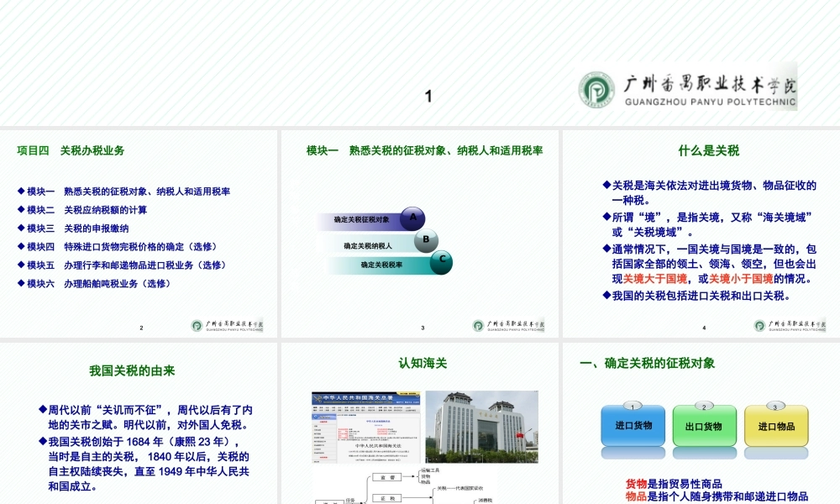This screenshot has height=504, width=840.
Task: Select the blue circle labeled A
Action: [411, 218]
